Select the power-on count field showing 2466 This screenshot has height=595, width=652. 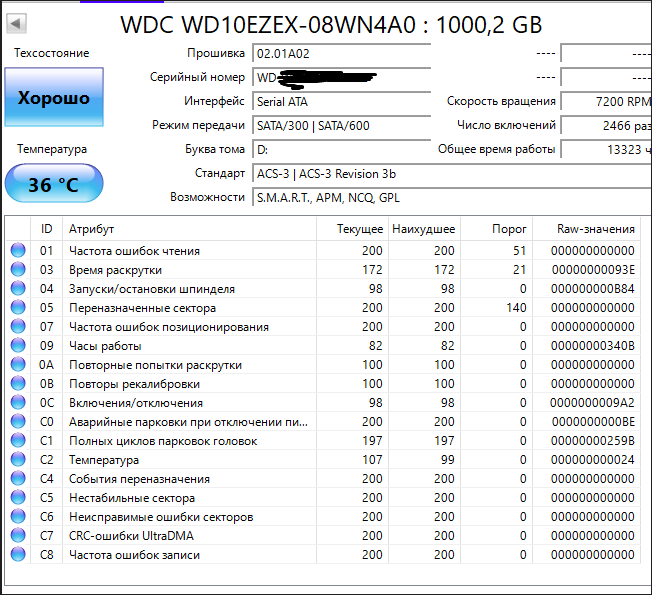606,126
